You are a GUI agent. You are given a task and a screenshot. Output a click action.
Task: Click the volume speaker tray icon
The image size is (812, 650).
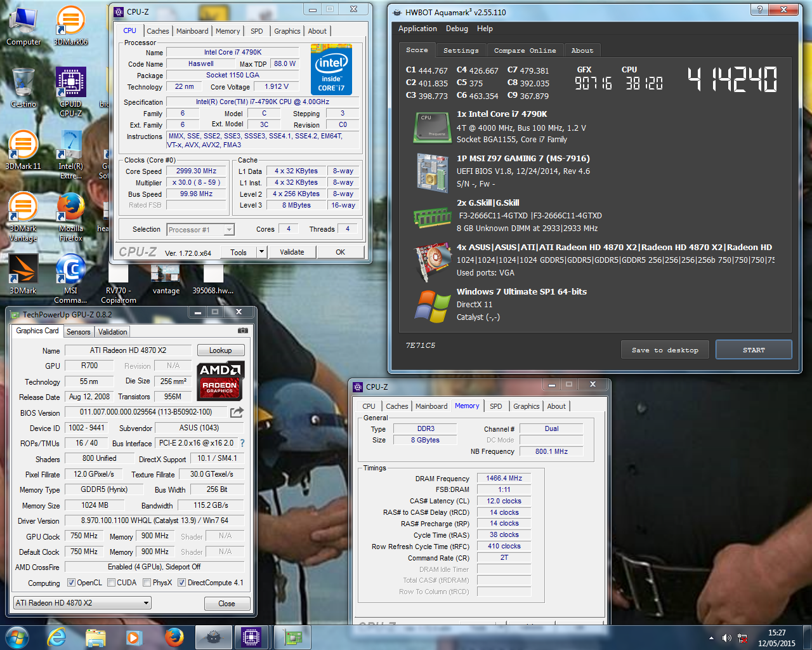[x=727, y=638]
